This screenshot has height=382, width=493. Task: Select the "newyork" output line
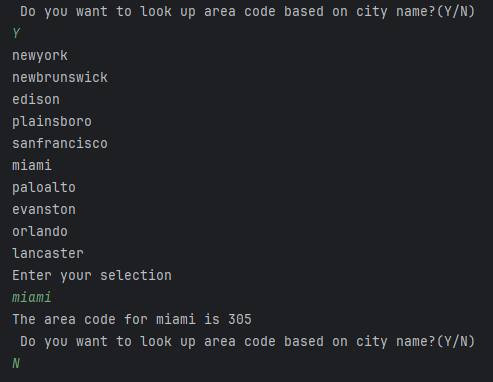click(40, 56)
